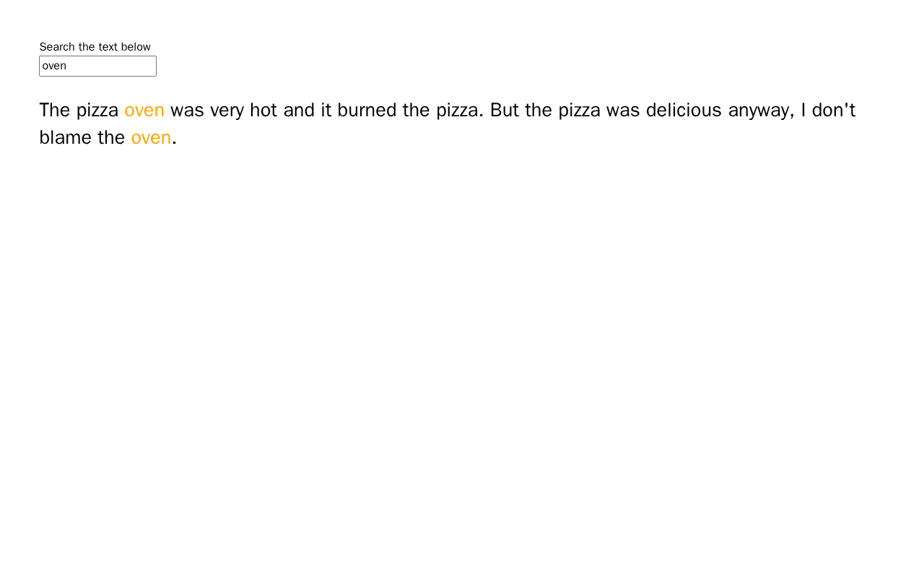924x578 pixels.
Task: Click the word "don't" in the paragraph
Action: point(833,110)
